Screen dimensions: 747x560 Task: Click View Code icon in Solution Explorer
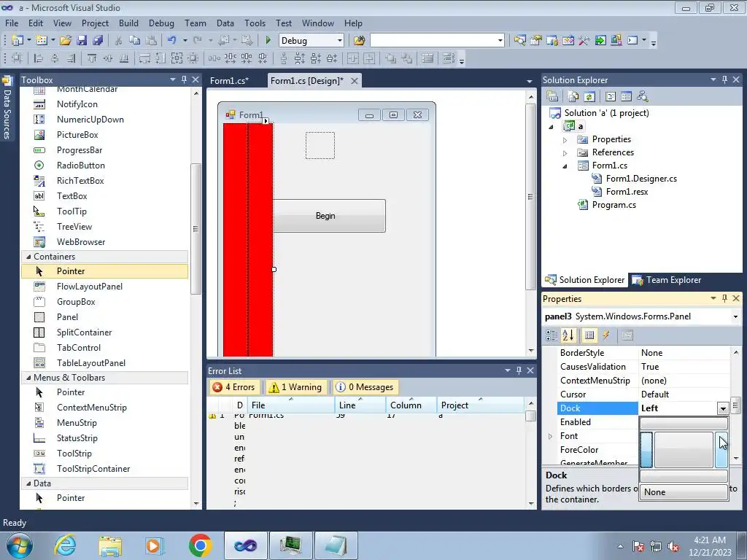(x=611, y=97)
